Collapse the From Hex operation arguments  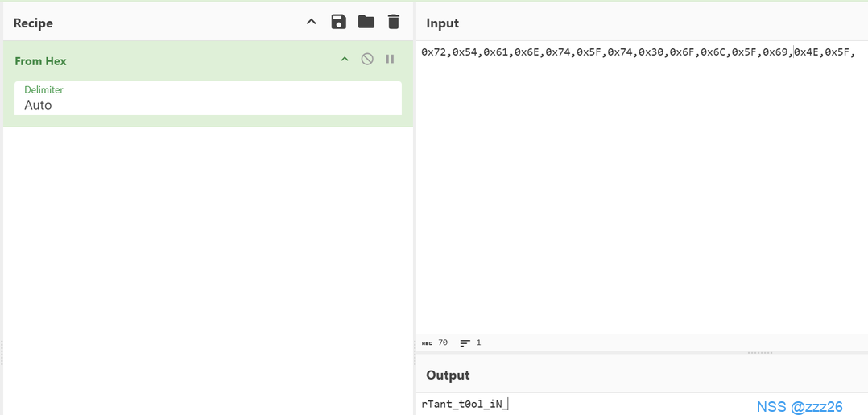point(345,60)
